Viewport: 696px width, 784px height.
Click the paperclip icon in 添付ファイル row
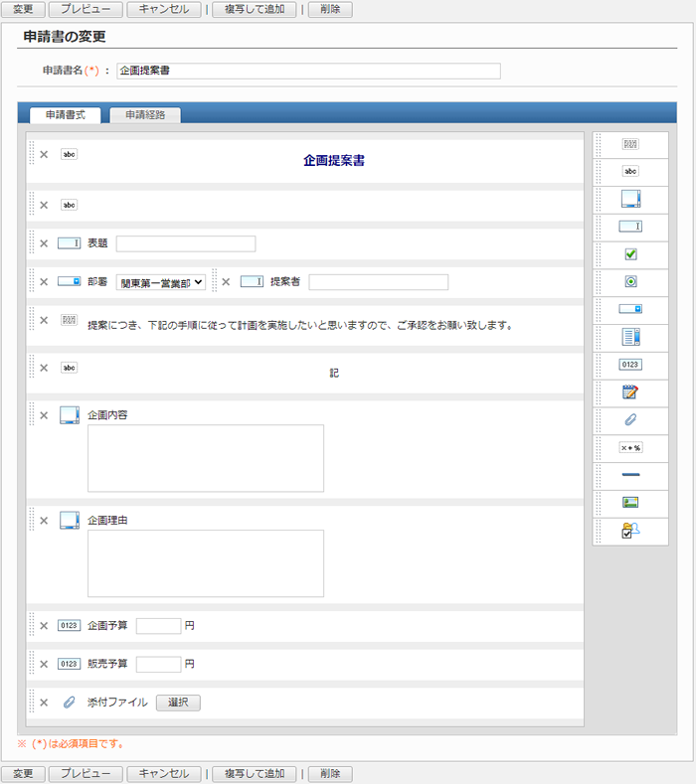click(69, 703)
